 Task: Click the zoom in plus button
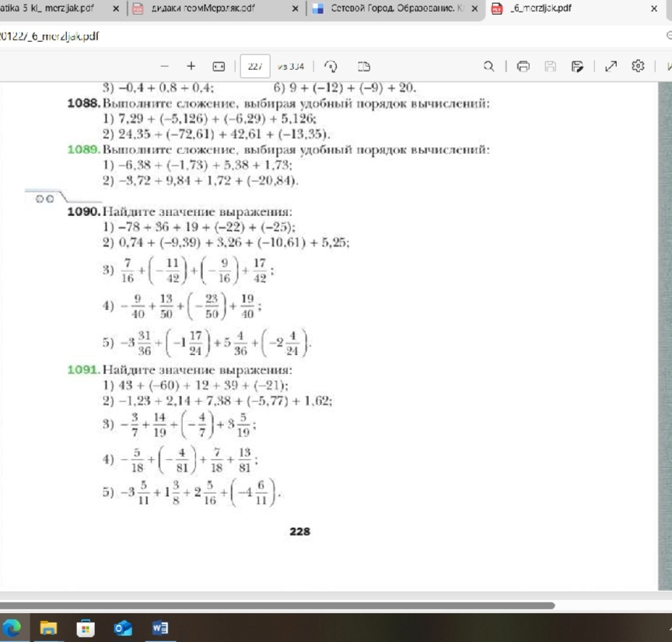coord(191,66)
